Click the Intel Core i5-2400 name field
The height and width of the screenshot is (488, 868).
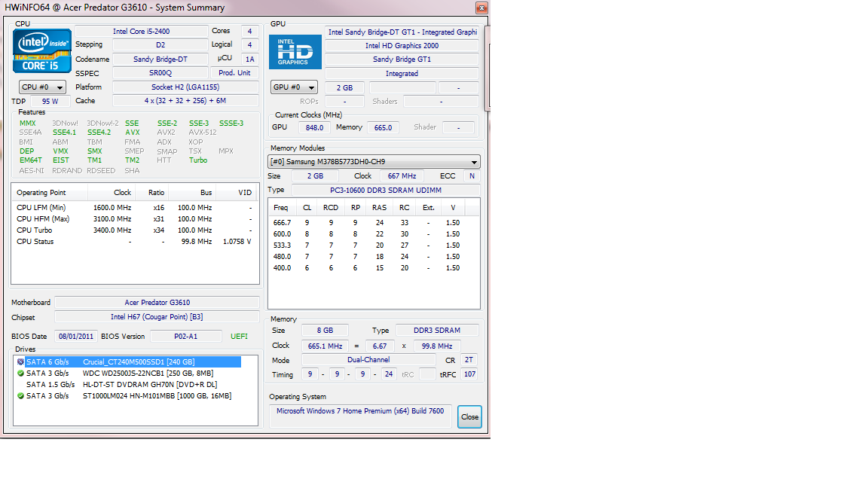click(x=141, y=32)
